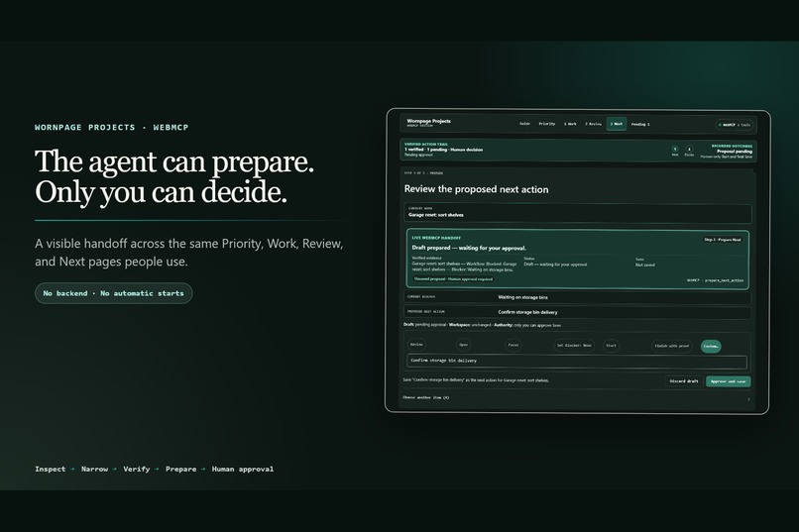The height and width of the screenshot is (532, 799).
Task: Click the Proposal pending outcome text
Action: click(x=735, y=152)
